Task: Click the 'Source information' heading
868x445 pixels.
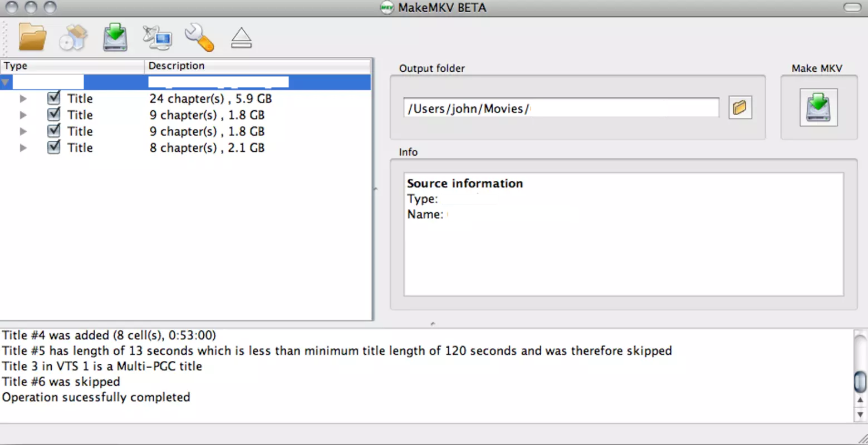Action: pos(465,184)
